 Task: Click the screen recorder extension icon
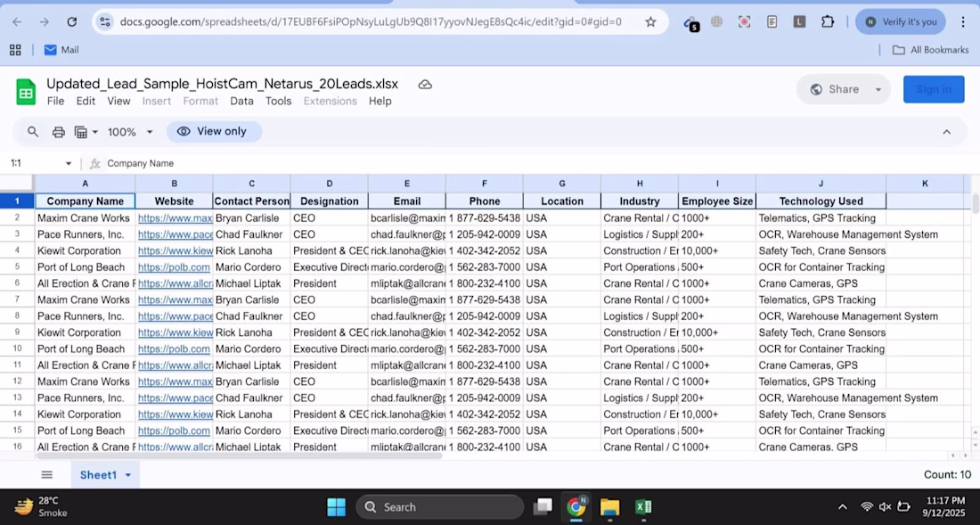tap(744, 22)
